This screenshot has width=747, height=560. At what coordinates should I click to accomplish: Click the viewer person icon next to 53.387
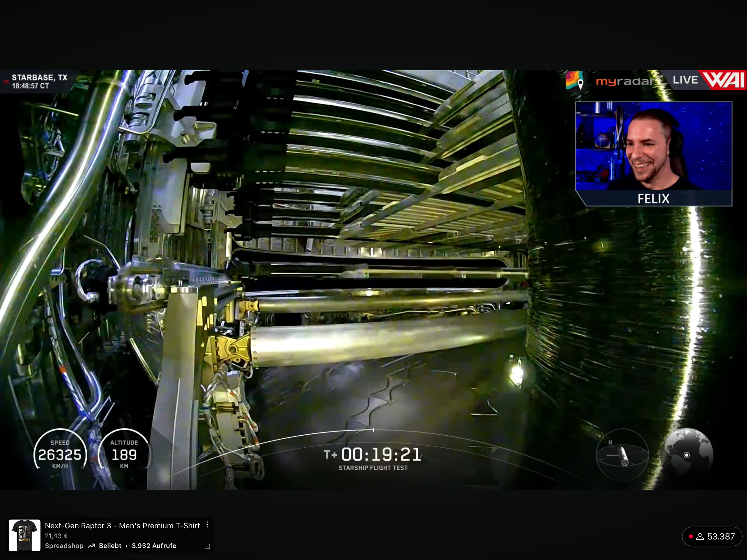click(x=700, y=536)
